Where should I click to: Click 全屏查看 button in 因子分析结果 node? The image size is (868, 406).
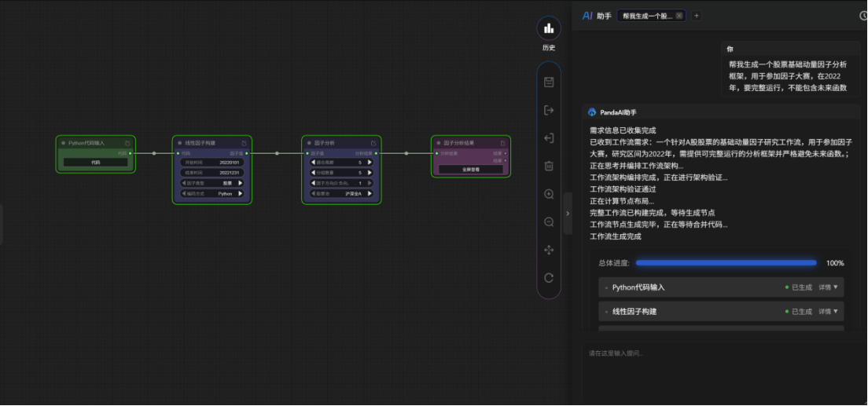tap(470, 169)
